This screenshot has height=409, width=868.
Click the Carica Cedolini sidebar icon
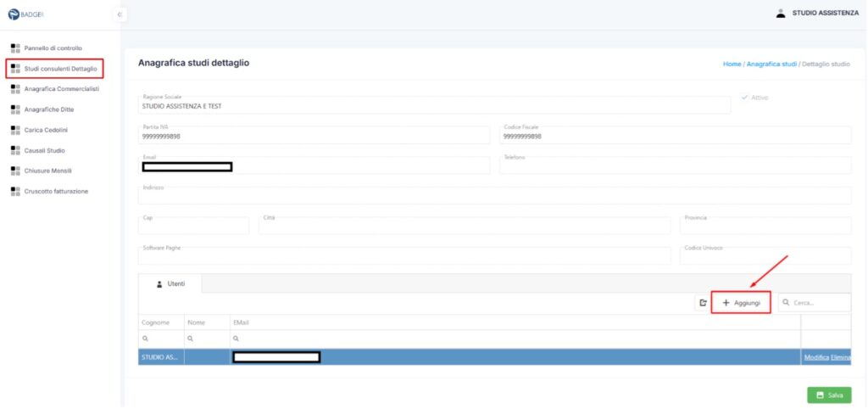pyautogui.click(x=15, y=130)
